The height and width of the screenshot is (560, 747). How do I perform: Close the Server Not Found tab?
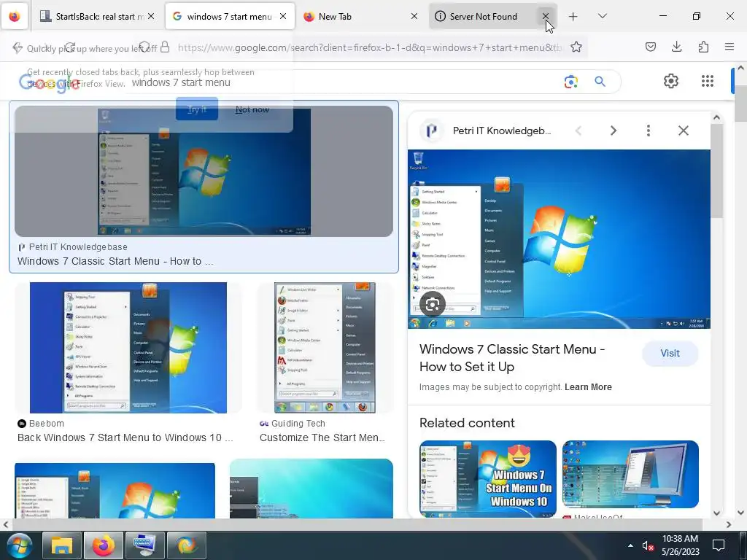tap(546, 16)
